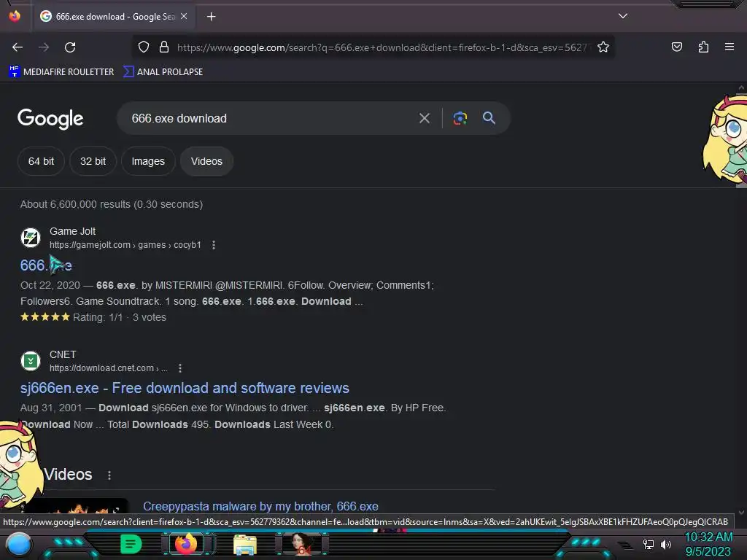Click the forward navigation arrow
747x560 pixels.
point(44,47)
